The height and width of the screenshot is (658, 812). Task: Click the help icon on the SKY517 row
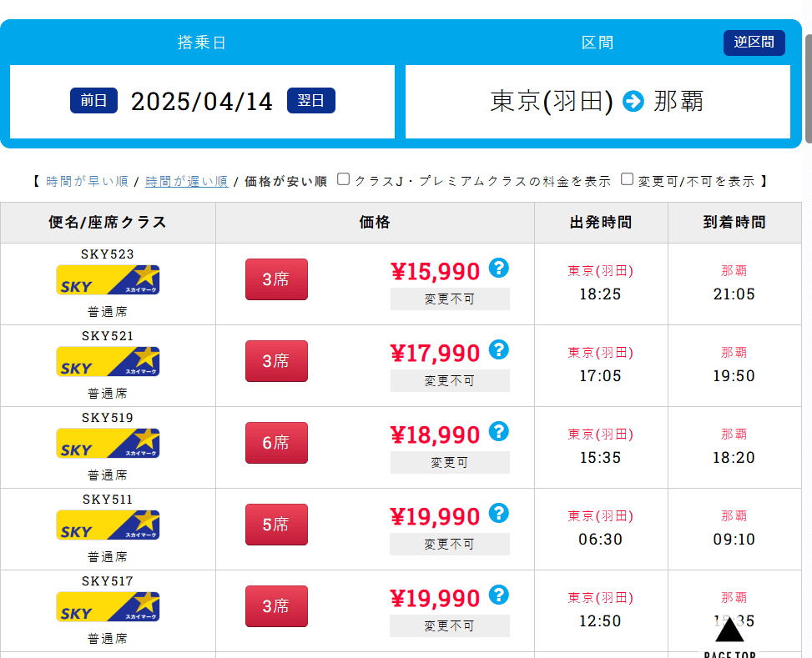(498, 595)
